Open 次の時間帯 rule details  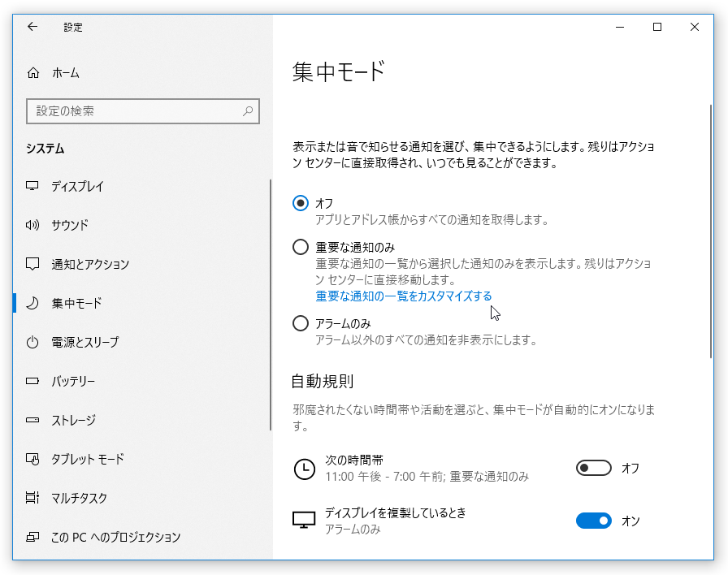[x=427, y=469]
